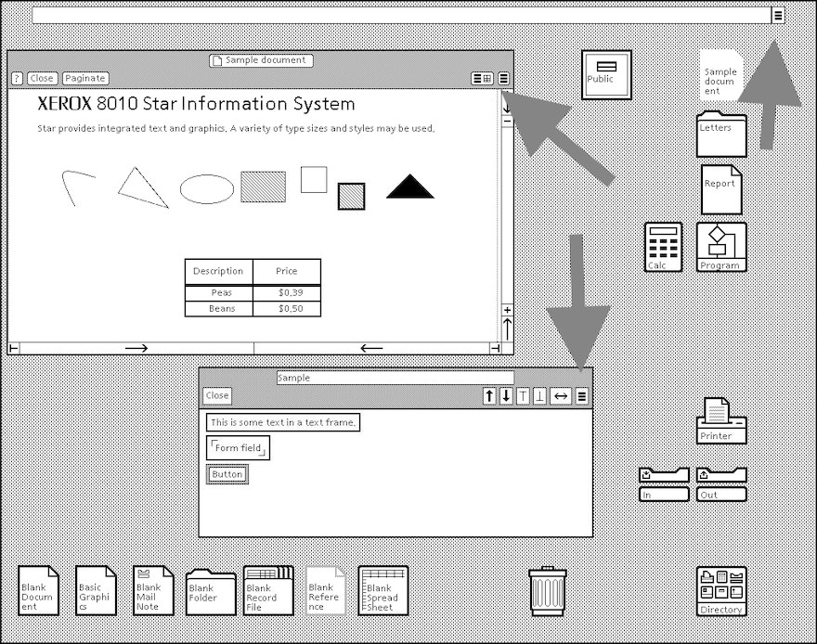Jump to left end of horizontal scrollbar
The width and height of the screenshot is (817, 644).
[14, 348]
